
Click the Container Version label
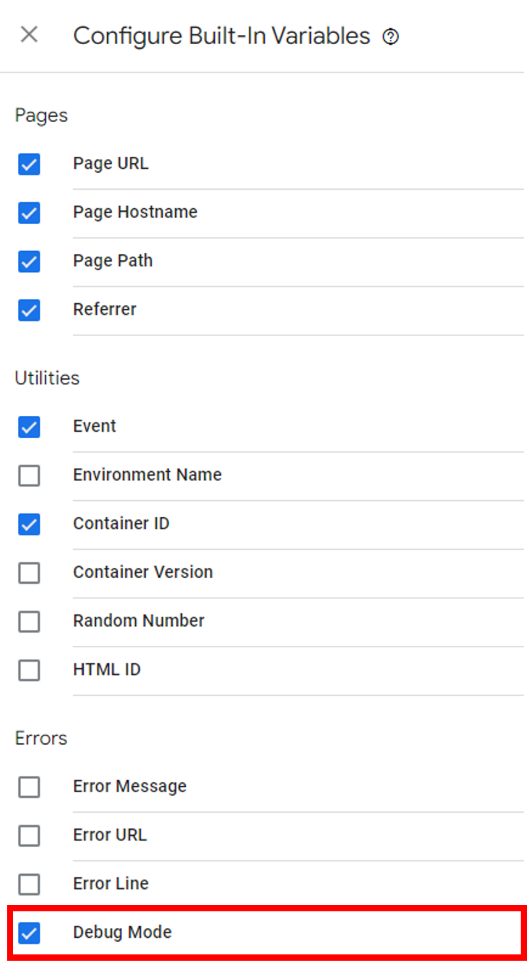pyautogui.click(x=142, y=572)
